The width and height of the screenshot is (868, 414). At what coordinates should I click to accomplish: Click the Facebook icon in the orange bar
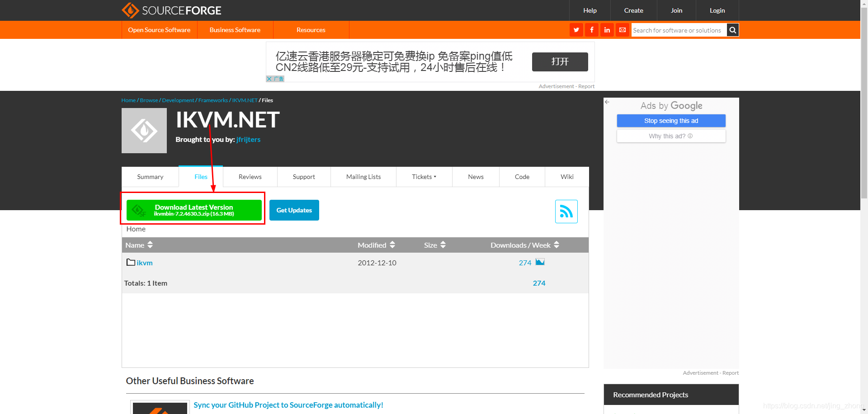[591, 30]
